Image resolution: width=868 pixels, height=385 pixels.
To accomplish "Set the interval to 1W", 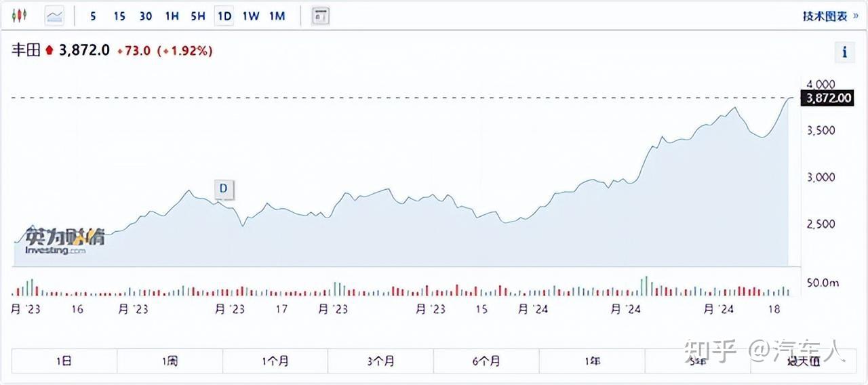I will [251, 16].
